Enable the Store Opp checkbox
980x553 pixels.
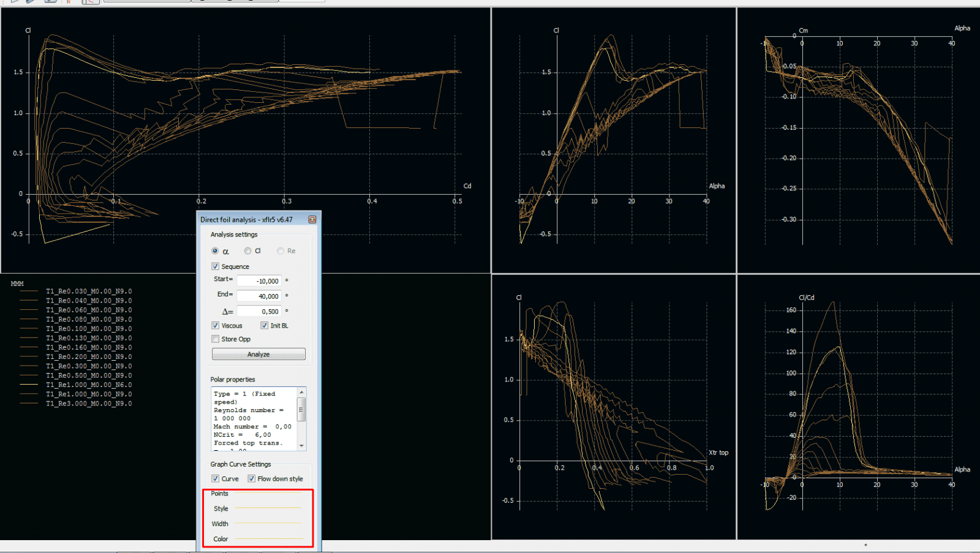(216, 339)
